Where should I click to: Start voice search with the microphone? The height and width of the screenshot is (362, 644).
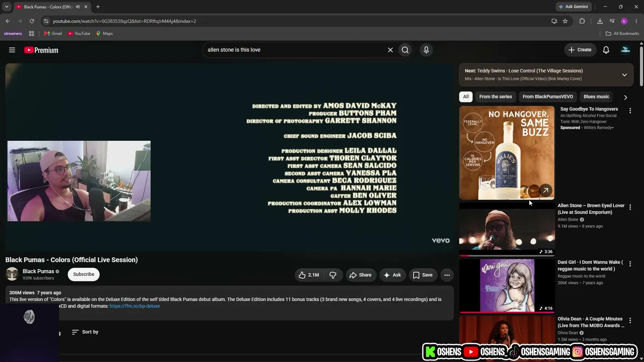pyautogui.click(x=426, y=50)
